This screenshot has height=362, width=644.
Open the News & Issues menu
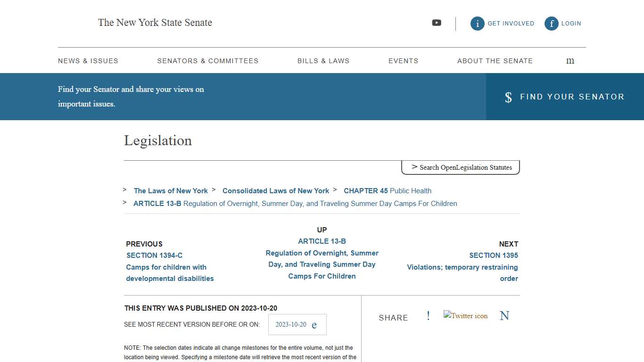[88, 61]
